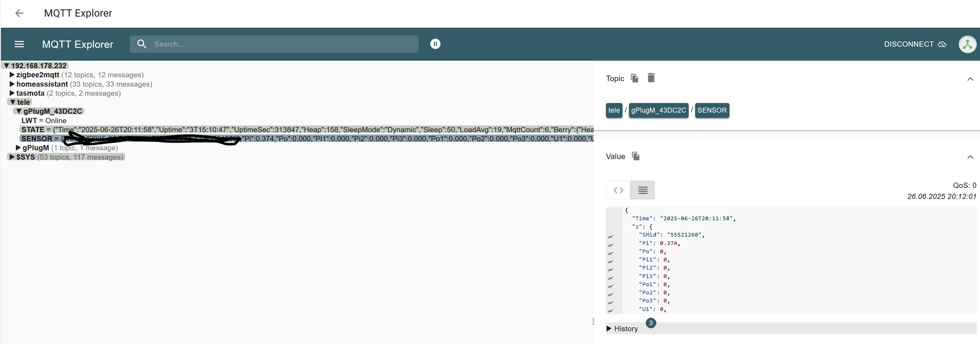This screenshot has height=344, width=980.
Task: Expand the homeassistant topic
Action: click(x=12, y=84)
